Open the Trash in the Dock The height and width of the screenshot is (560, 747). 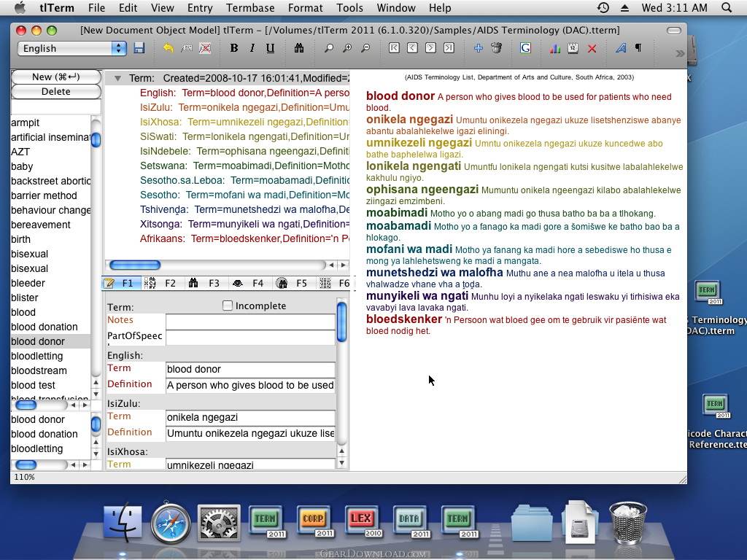(628, 522)
